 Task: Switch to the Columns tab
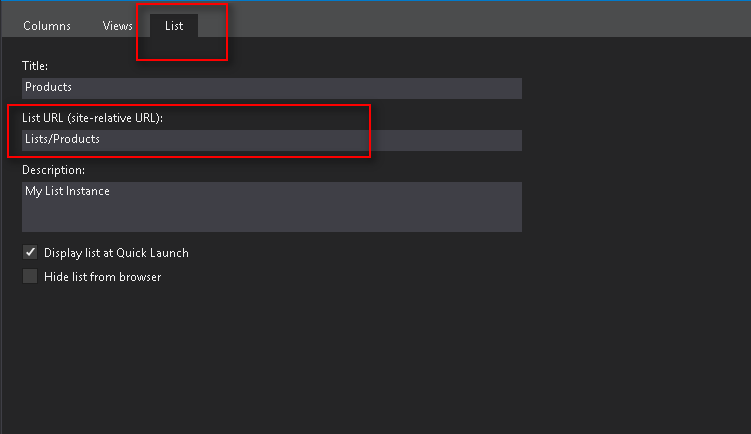[47, 25]
